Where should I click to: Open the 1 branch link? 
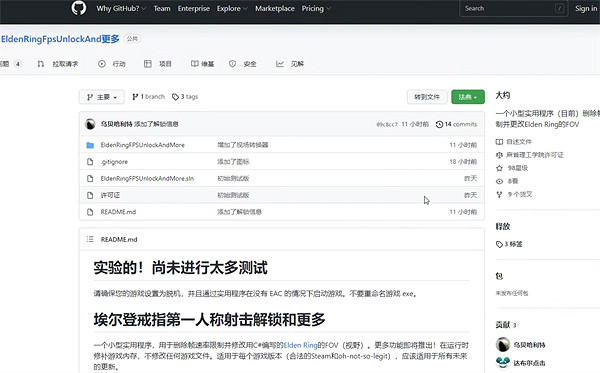(148, 97)
